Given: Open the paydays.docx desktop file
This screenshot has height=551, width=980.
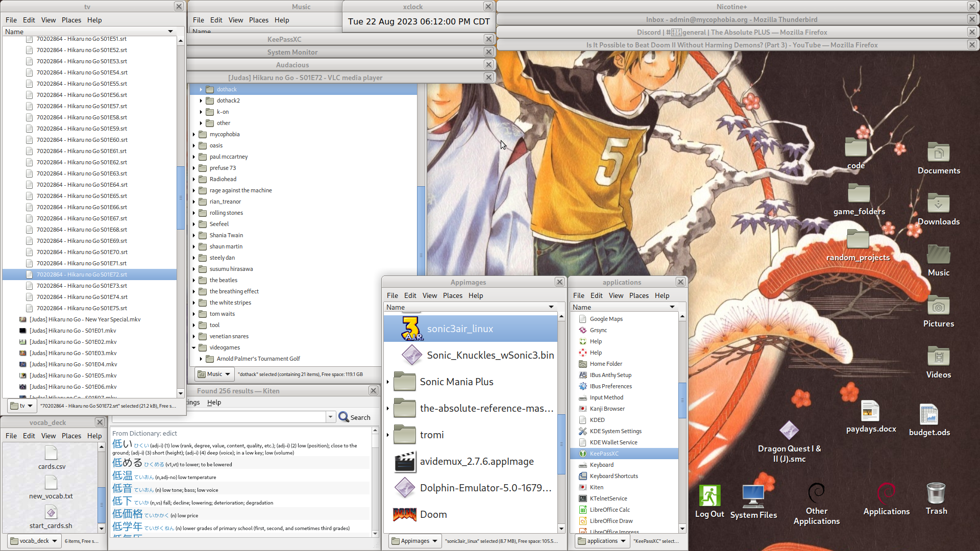Looking at the screenshot, I should coord(870,412).
